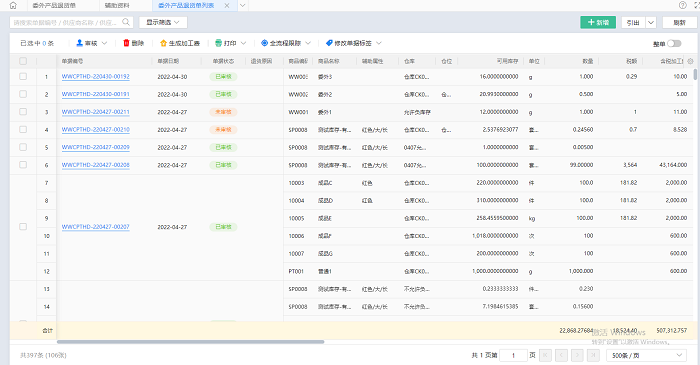Click the green add new button
This screenshot has height=365, width=700.
(598, 22)
